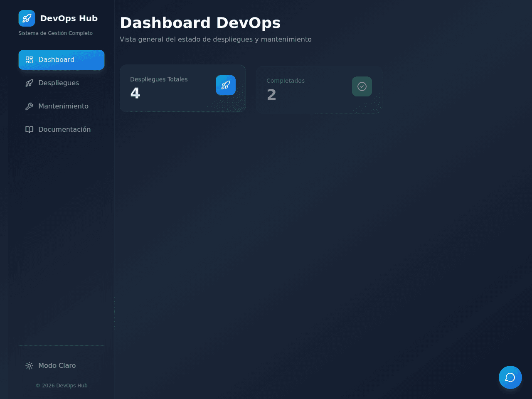The height and width of the screenshot is (399, 532).
Task: Click the DevOps Hub title text
Action: tap(69, 18)
